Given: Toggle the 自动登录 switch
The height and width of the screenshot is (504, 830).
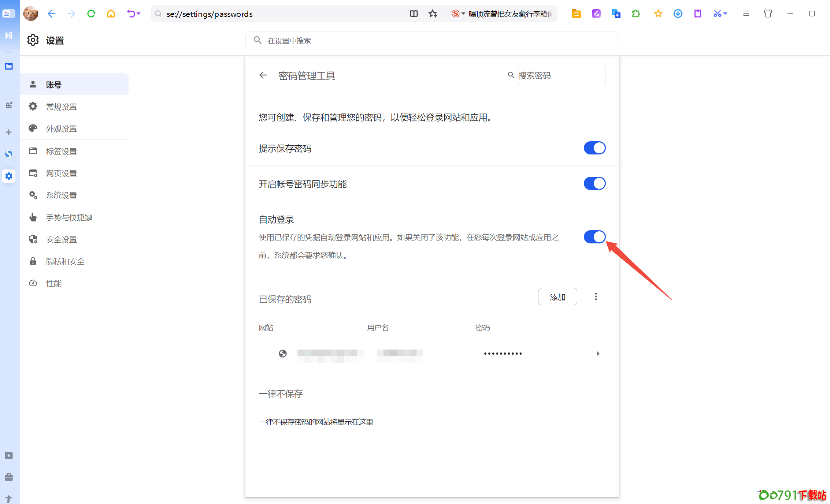Looking at the screenshot, I should tap(594, 237).
